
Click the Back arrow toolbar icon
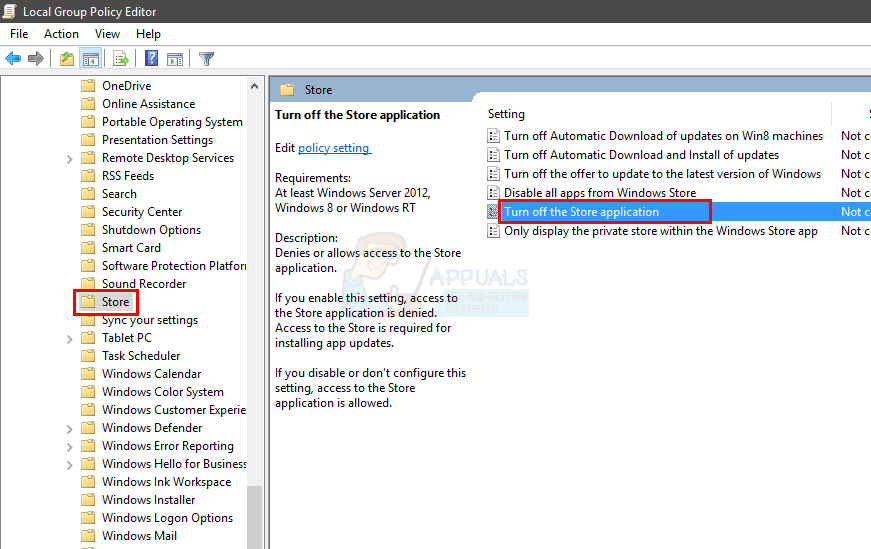pos(13,58)
